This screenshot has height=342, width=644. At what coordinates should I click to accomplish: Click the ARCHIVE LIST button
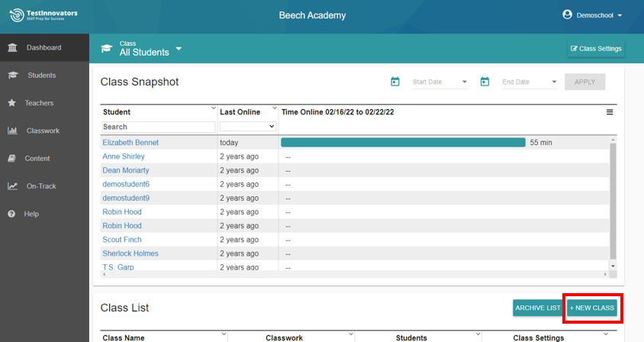(538, 308)
